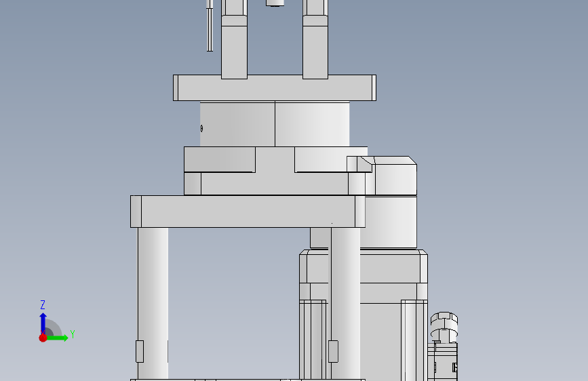Click the blue Z axis arrow of the triad
The image size is (588, 381).
[43, 323]
